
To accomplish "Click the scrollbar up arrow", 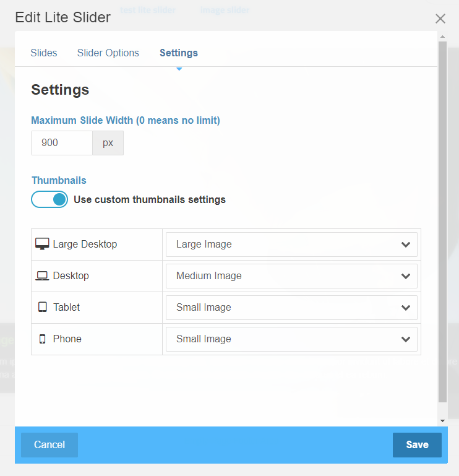I will (x=442, y=37).
